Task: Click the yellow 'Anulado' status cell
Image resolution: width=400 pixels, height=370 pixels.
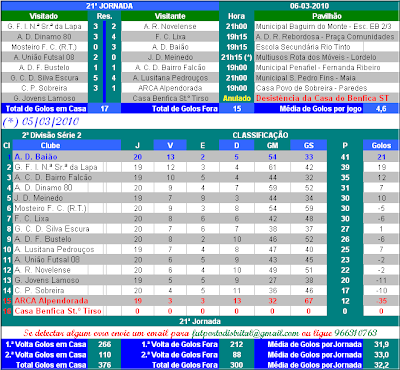Action: tap(237, 98)
